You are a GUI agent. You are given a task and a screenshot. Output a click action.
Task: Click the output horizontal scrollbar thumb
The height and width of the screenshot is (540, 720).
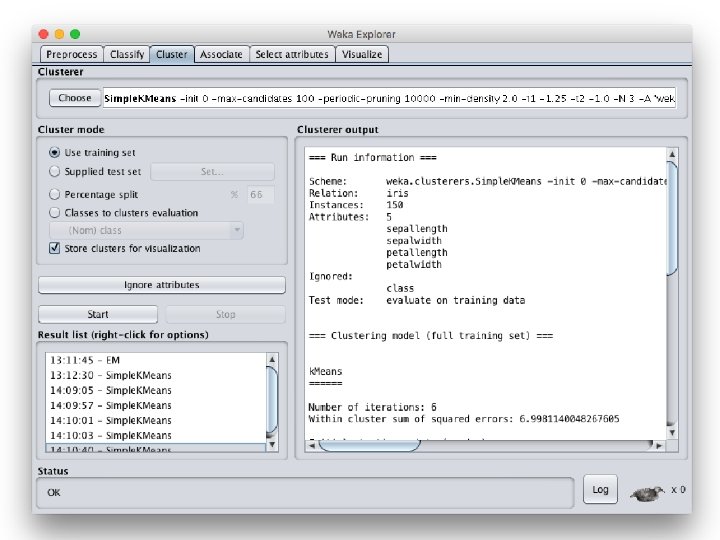coord(370,445)
